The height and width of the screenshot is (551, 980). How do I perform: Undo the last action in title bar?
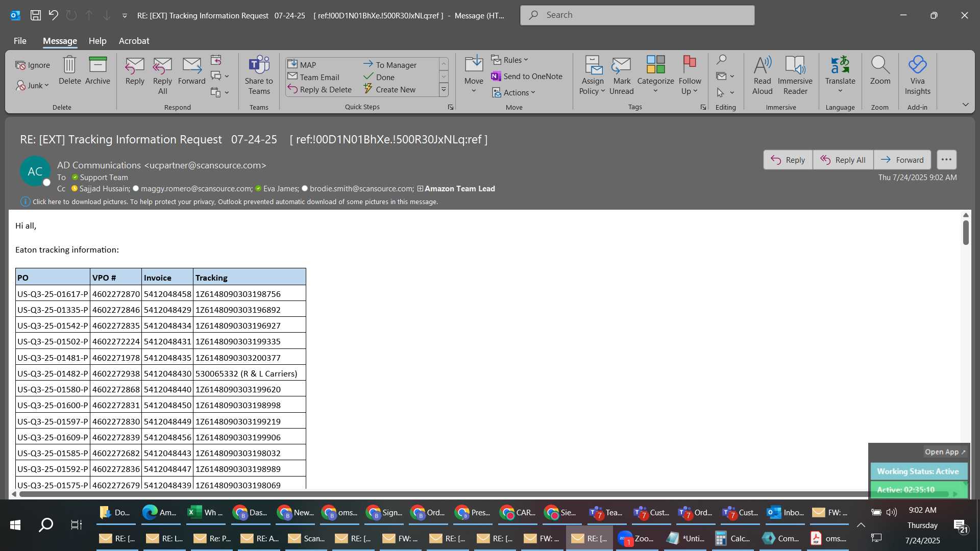(x=54, y=15)
